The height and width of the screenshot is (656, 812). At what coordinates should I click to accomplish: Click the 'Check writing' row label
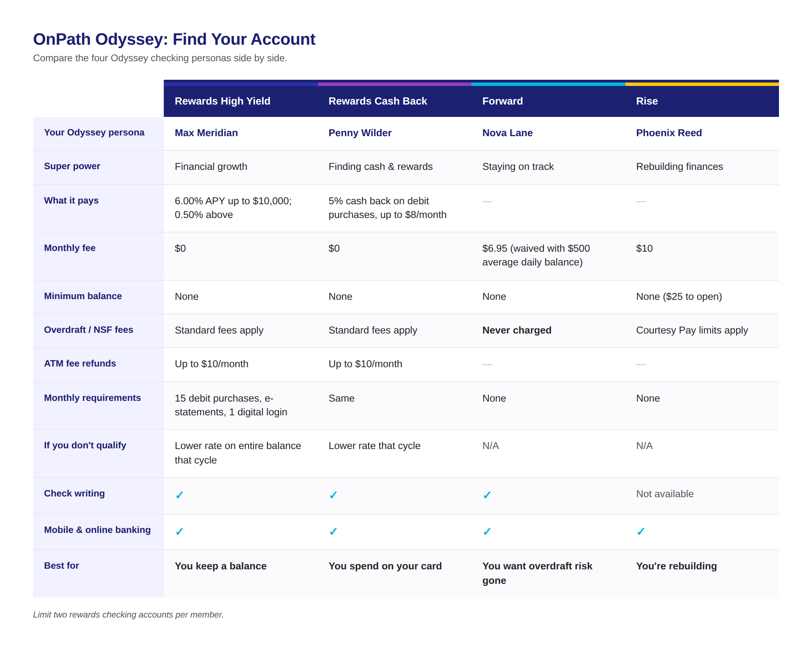tap(74, 493)
